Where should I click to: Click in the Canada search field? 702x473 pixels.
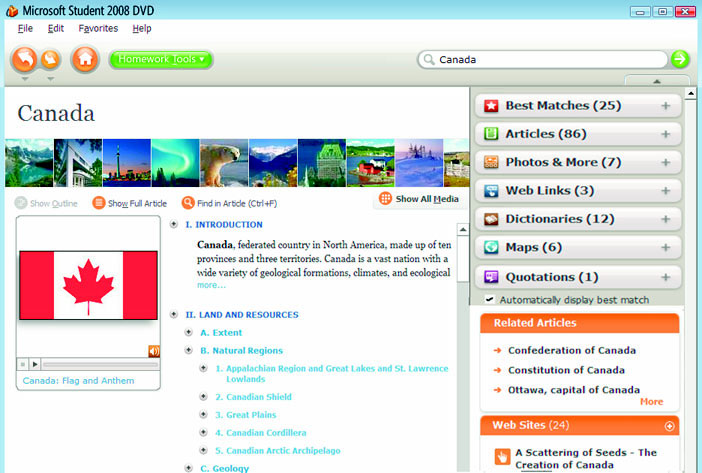(x=543, y=60)
